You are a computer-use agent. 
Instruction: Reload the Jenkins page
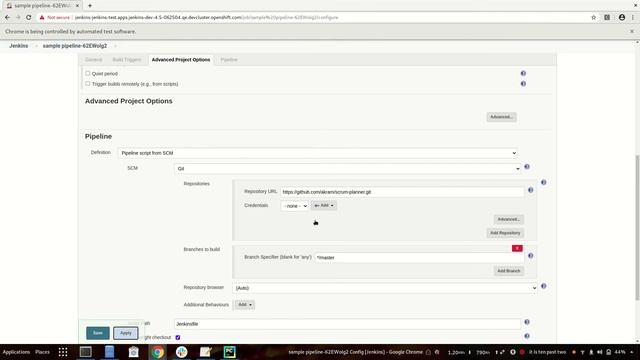pos(29,18)
